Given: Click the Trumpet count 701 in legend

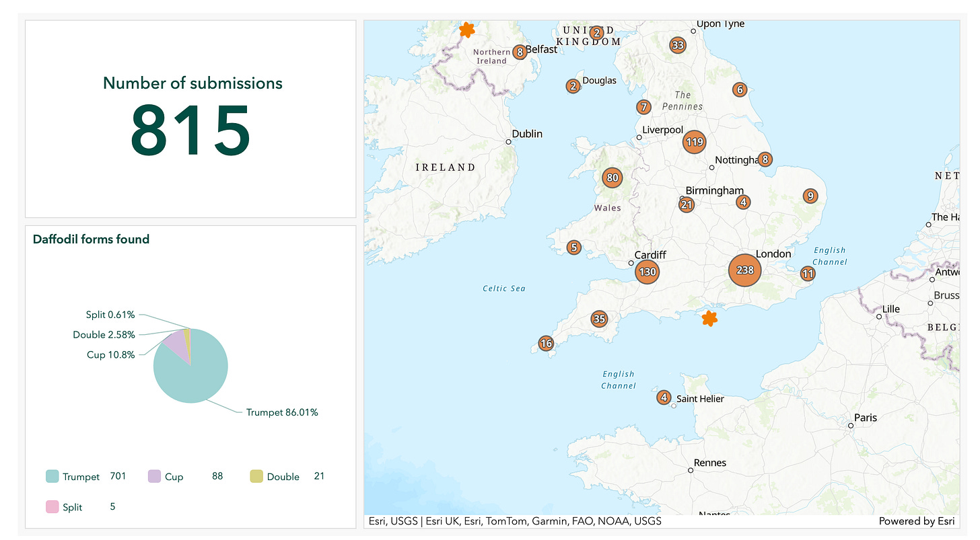Looking at the screenshot, I should click(x=118, y=476).
